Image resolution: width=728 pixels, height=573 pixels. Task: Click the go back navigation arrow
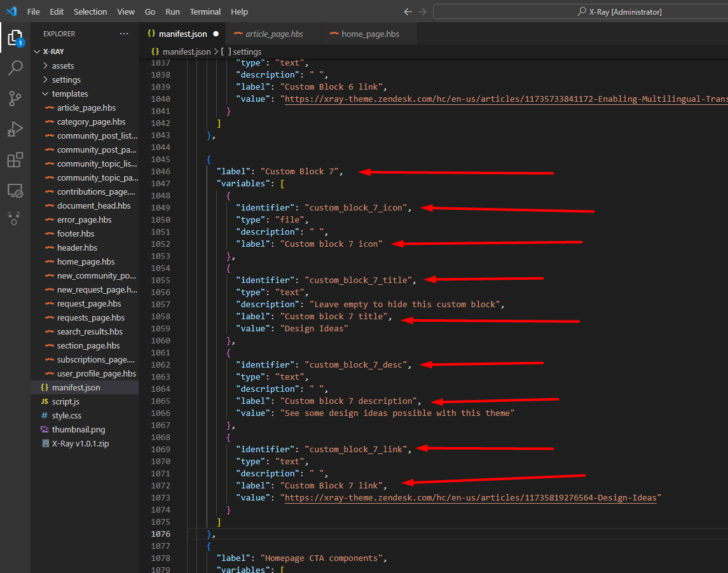408,12
